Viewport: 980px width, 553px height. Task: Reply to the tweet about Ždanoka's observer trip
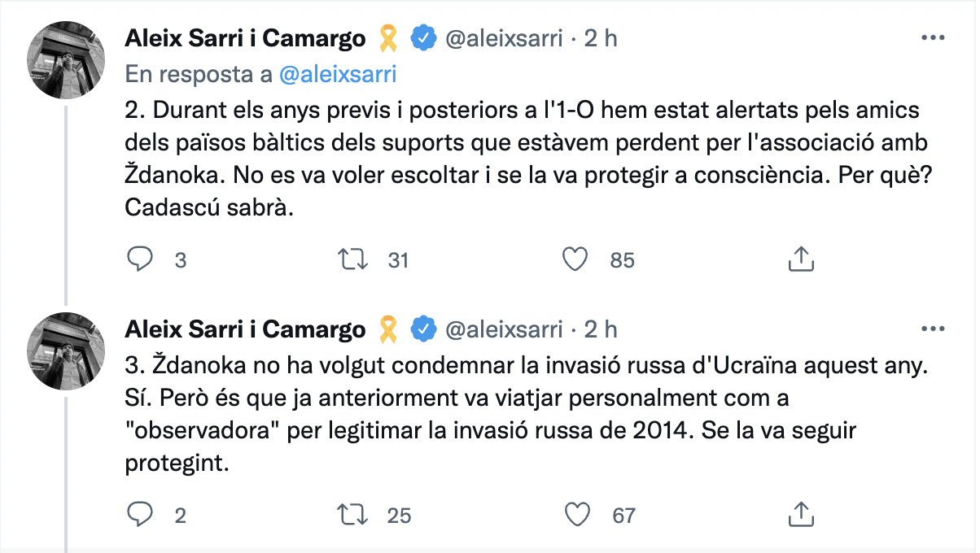point(142,515)
